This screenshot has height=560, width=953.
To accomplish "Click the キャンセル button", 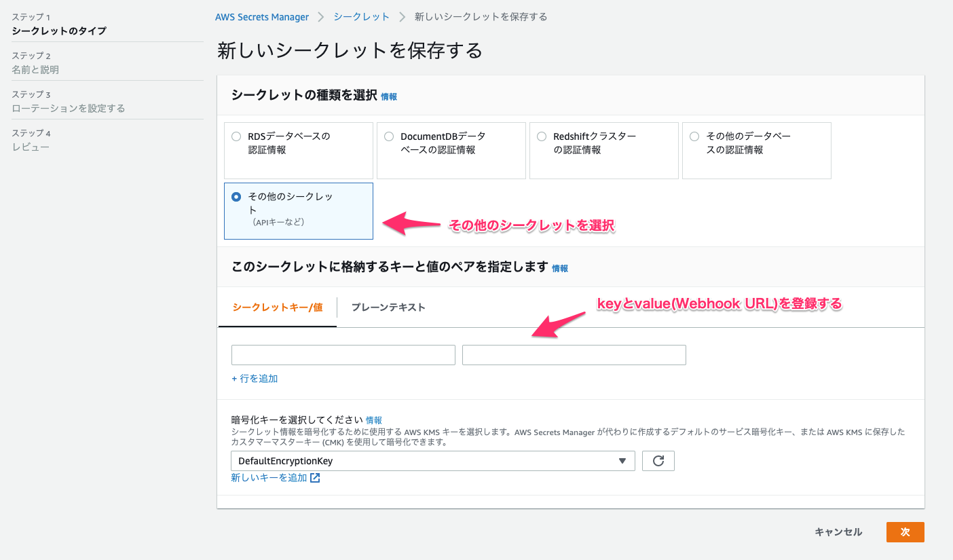I will click(x=838, y=532).
